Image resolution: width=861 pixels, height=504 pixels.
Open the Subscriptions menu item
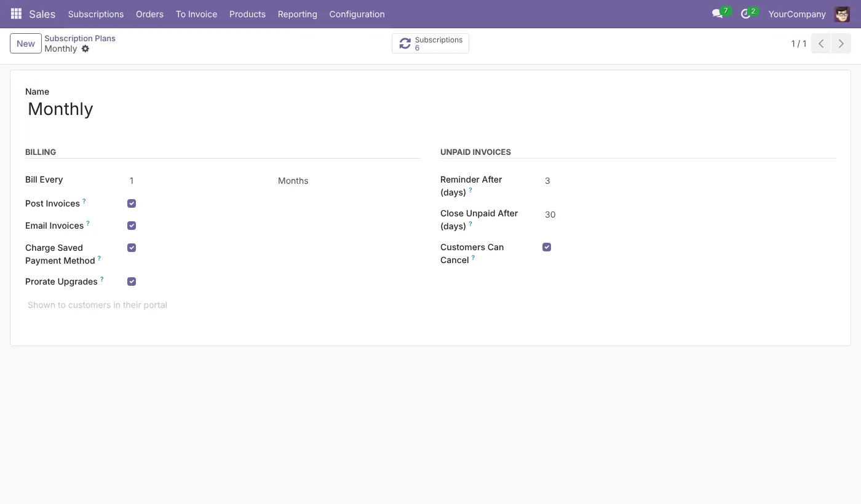(96, 14)
